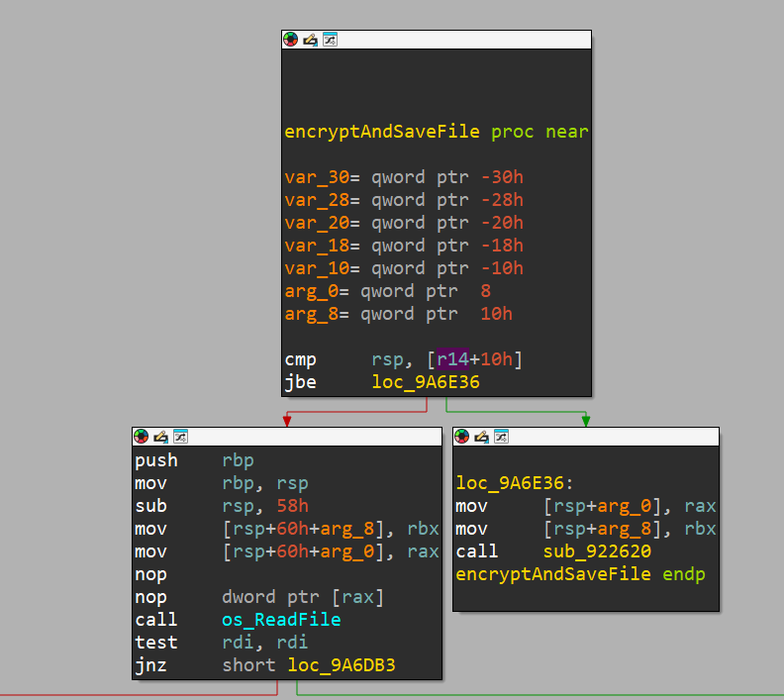The image size is (784, 700).
Task: Click color wheel icon on os_ReadFile node
Action: click(142, 437)
